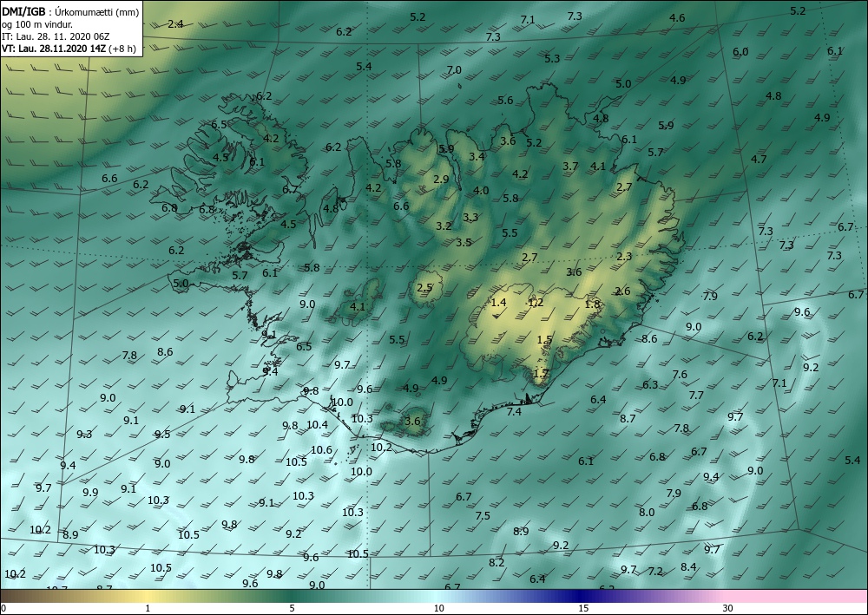Click the 4.6 value on the map
Viewport: 868px width, 615px height.
coord(677,17)
